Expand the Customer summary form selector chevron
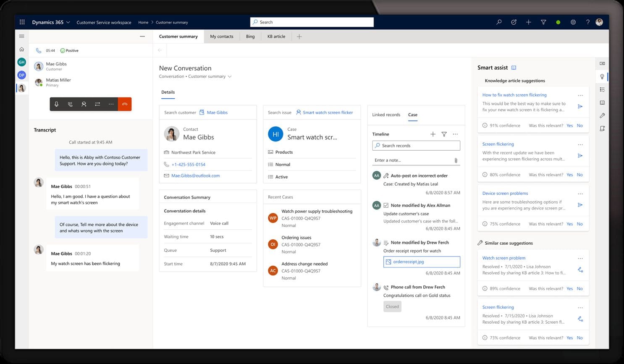The height and width of the screenshot is (364, 624). tap(230, 76)
